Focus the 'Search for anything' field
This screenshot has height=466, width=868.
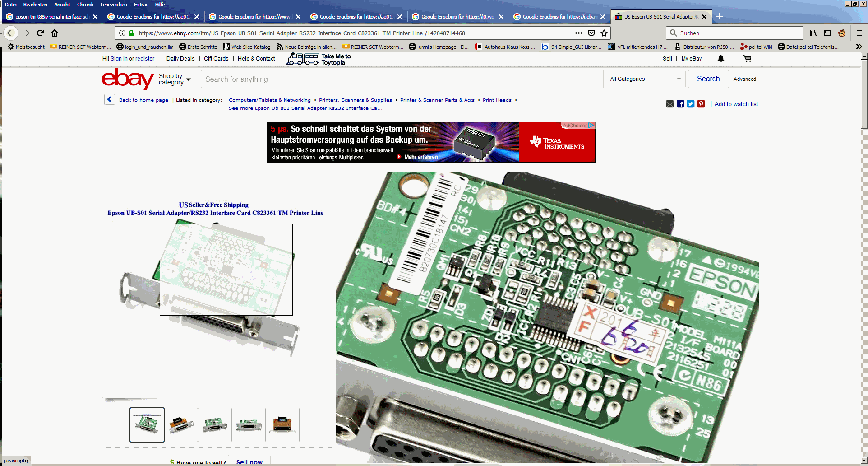pos(402,79)
